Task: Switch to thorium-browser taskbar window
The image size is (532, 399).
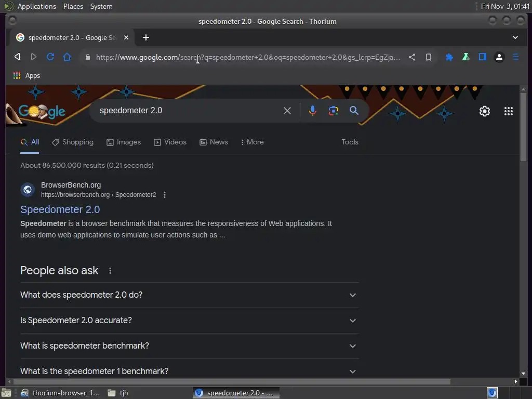Action: pyautogui.click(x=60, y=393)
